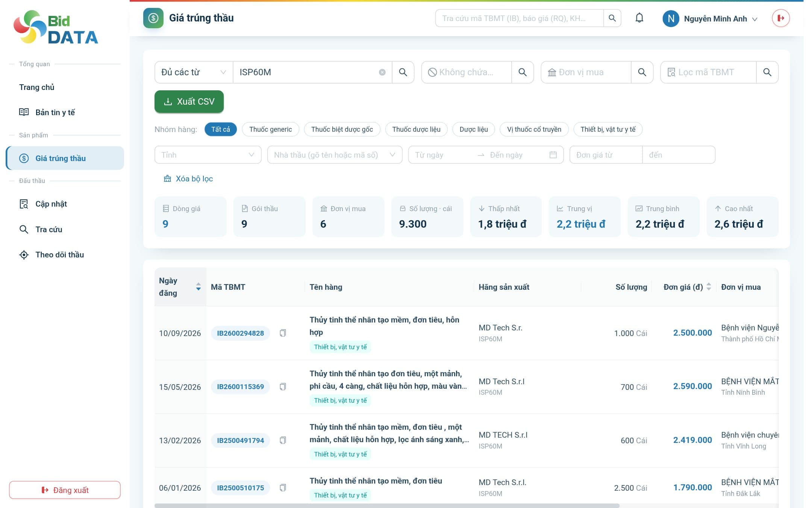The width and height of the screenshot is (812, 508).
Task: Click search icon beside Lọc mã TBMT field
Action: click(x=767, y=72)
